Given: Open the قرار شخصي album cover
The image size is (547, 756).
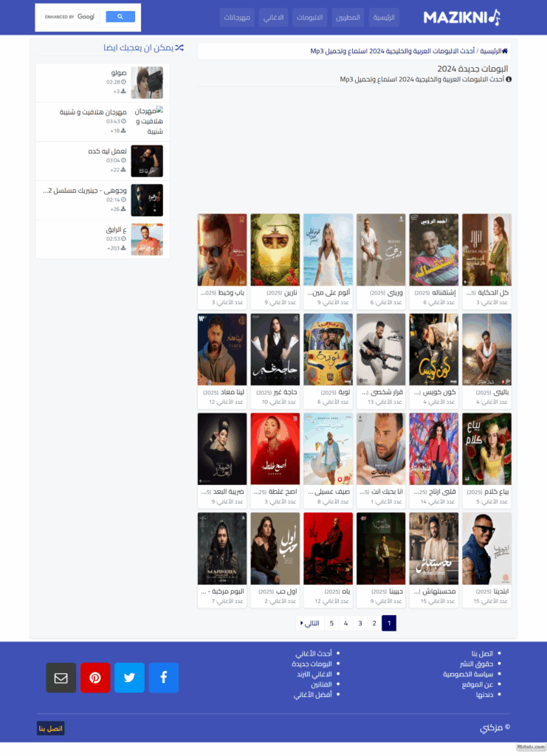Looking at the screenshot, I should 381,349.
